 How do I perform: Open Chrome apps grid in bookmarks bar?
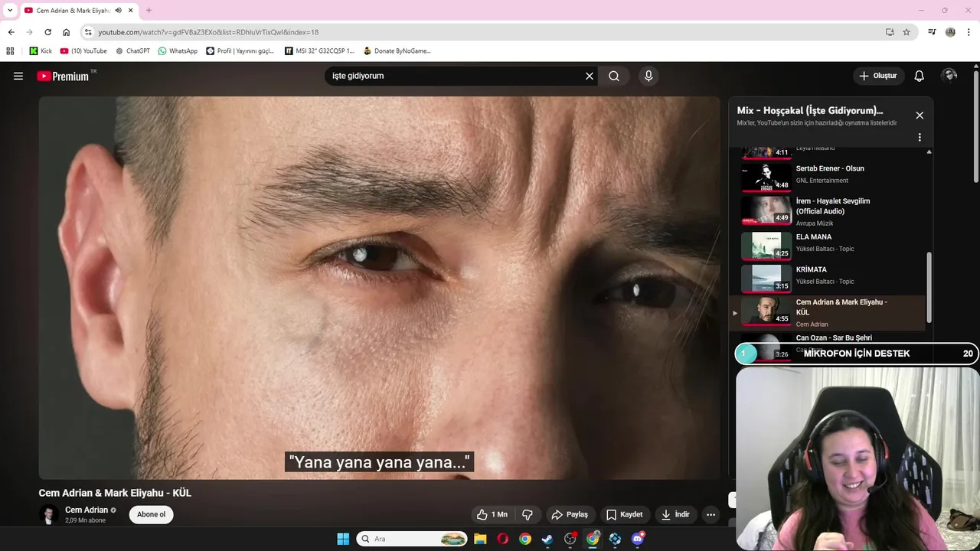pos(10,51)
